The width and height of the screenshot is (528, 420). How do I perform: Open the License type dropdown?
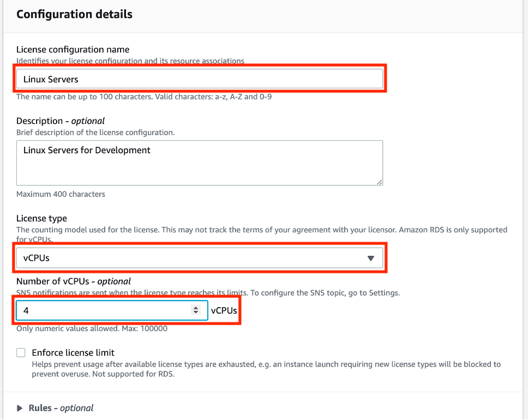(199, 257)
